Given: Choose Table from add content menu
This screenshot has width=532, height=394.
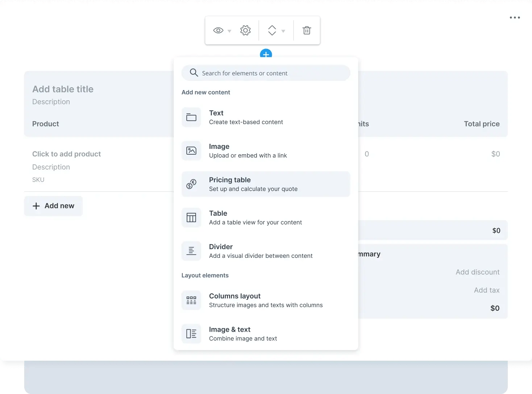Looking at the screenshot, I should [266, 218].
